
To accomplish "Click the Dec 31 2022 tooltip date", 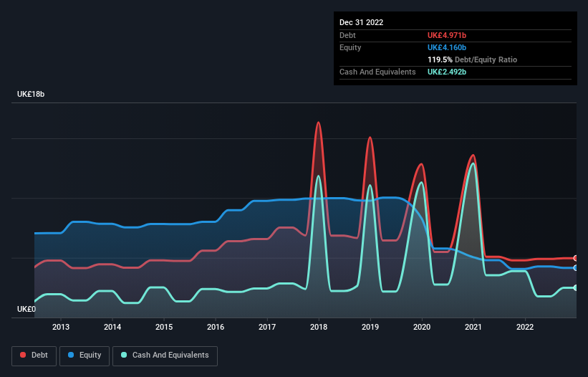I will 361,22.
